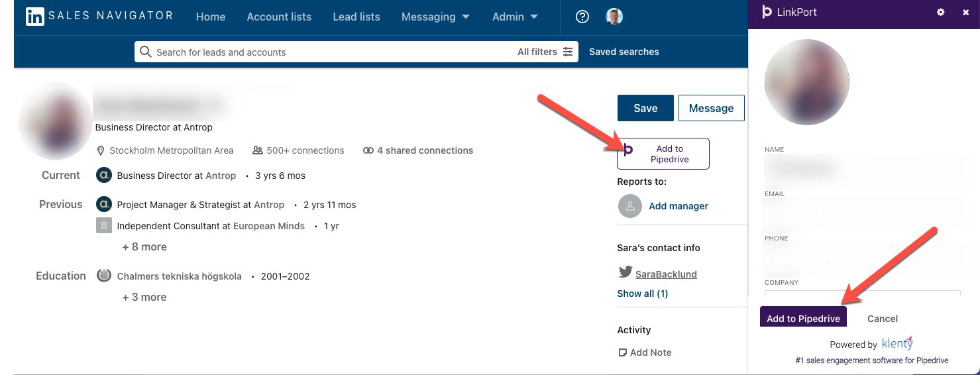Expand Show all (1) contact info
Image resolution: width=980 pixels, height=375 pixels.
pyautogui.click(x=642, y=294)
